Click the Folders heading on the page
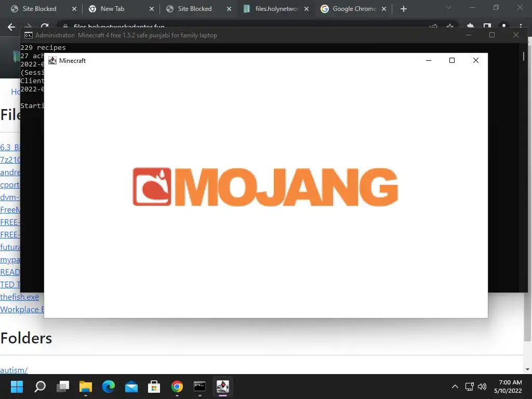This screenshot has width=532, height=399. pos(26,338)
